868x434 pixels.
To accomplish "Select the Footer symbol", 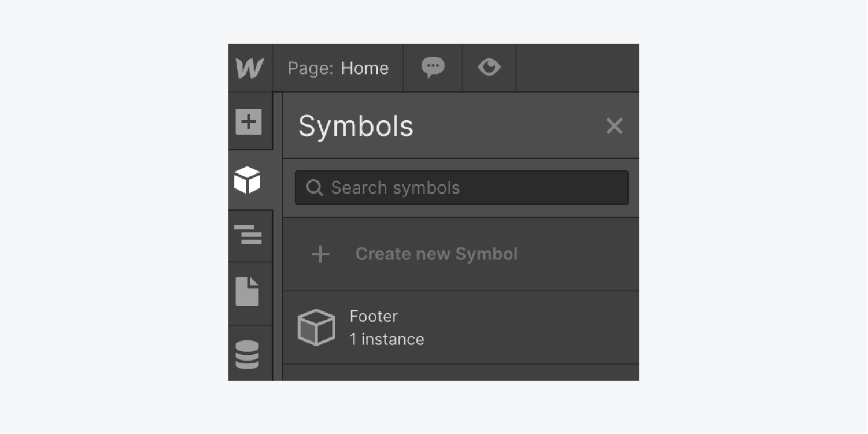I will point(461,328).
